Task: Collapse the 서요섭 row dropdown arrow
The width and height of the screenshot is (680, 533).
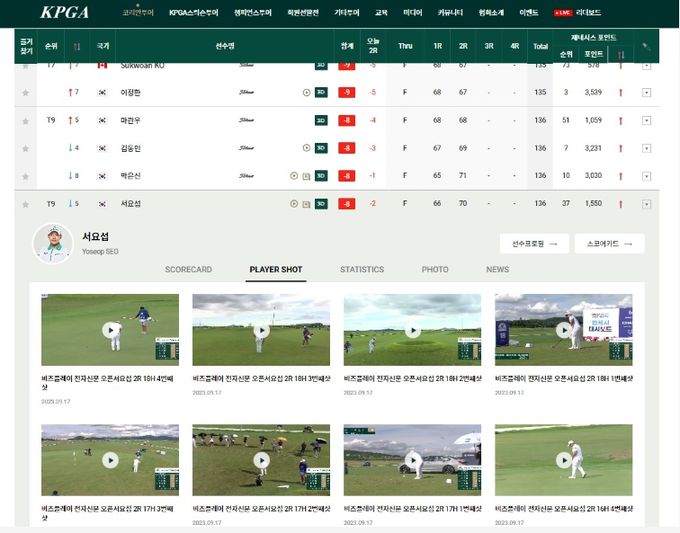Action: click(x=646, y=204)
